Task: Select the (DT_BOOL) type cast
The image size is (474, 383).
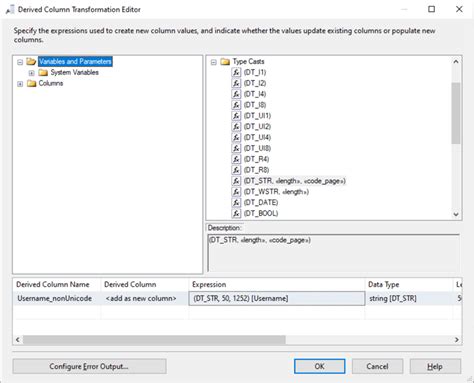Action: [261, 213]
